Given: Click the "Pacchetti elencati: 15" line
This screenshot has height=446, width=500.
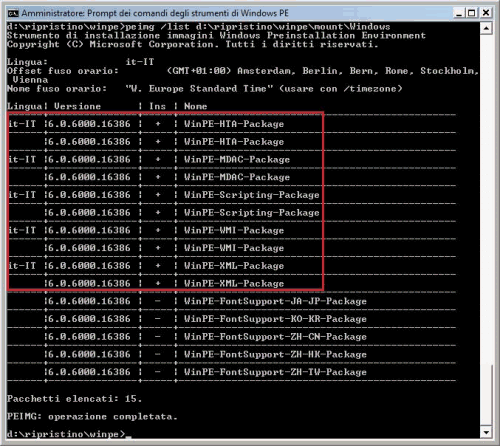Looking at the screenshot, I should pos(75,399).
